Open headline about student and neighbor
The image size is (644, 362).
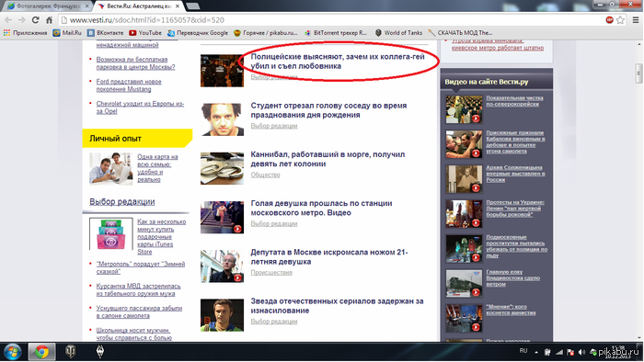(x=328, y=110)
